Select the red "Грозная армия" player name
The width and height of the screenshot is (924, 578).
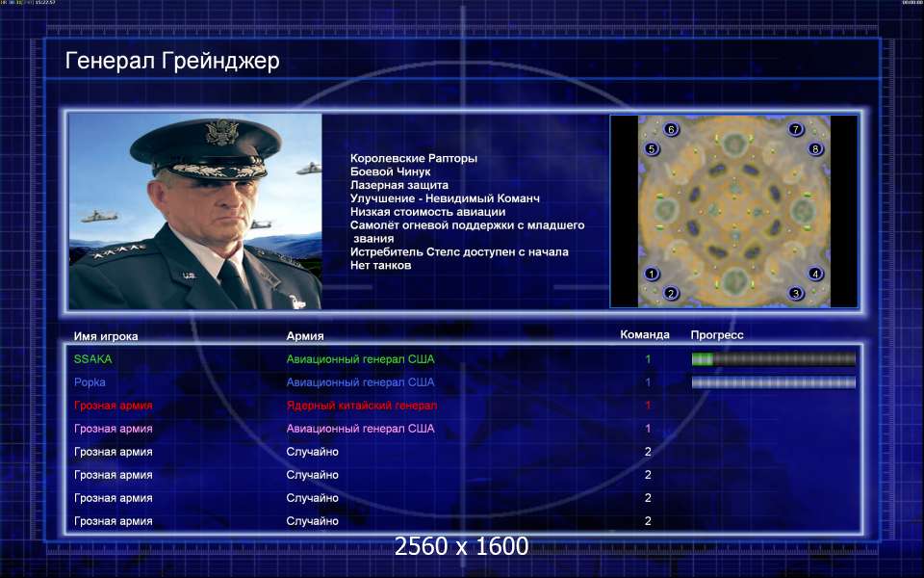pyautogui.click(x=114, y=406)
